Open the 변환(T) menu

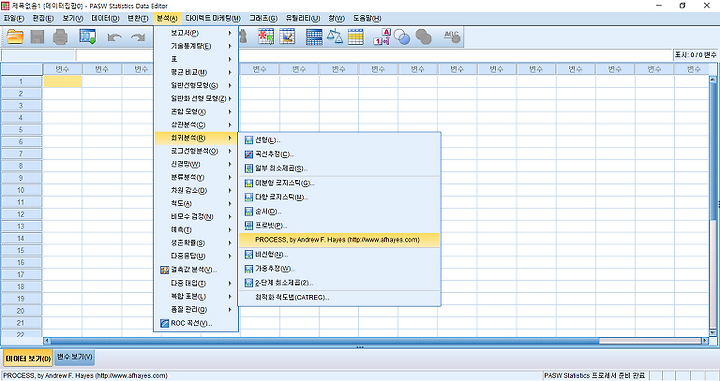click(138, 18)
